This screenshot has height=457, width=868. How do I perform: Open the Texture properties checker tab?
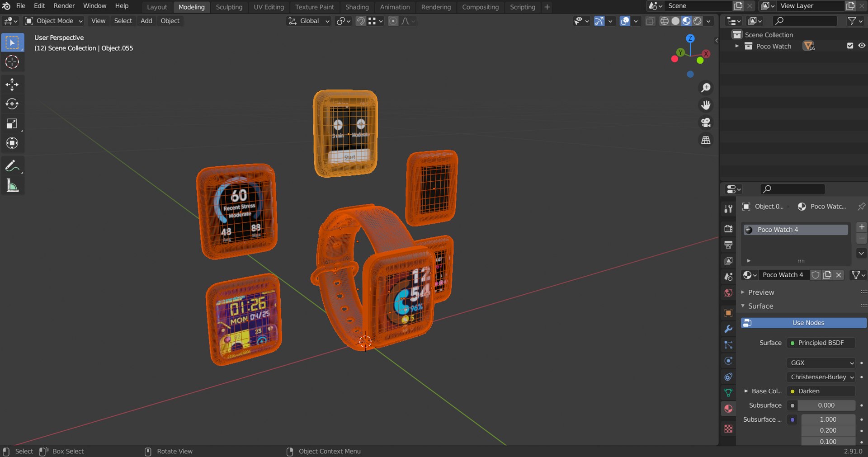point(728,429)
